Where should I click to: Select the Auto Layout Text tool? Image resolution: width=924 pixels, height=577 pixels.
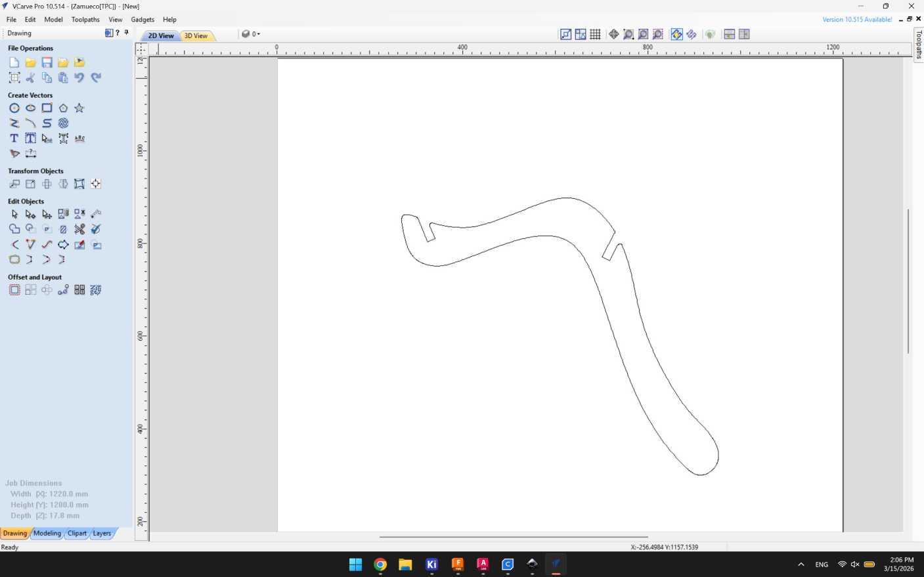[30, 138]
